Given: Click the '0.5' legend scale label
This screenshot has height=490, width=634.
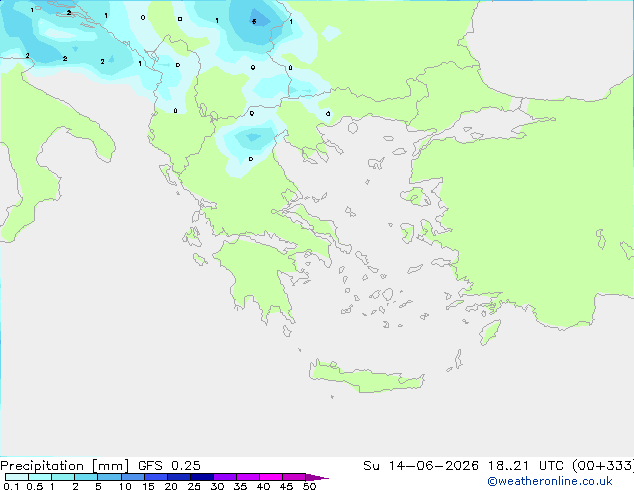Looking at the screenshot, I should [35, 486].
